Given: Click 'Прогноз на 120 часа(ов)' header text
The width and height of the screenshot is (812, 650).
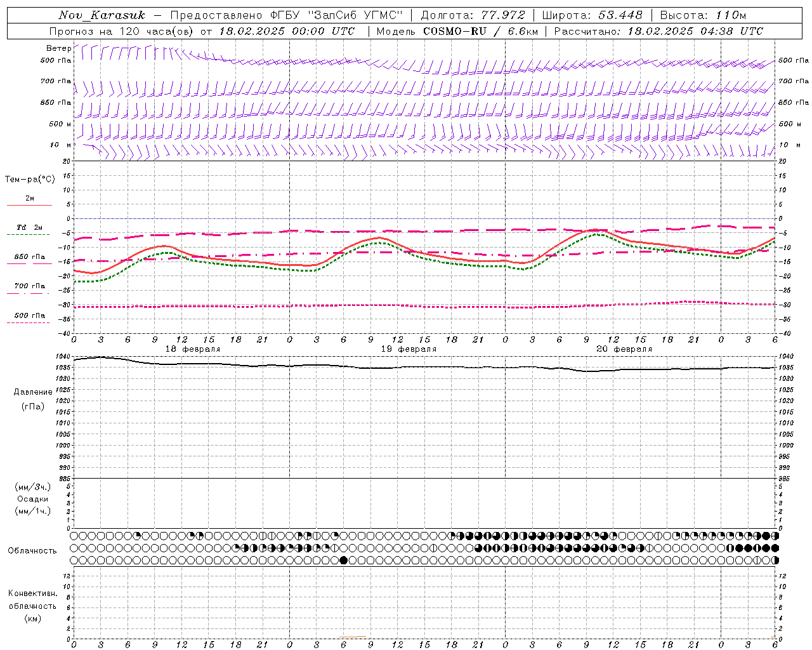Looking at the screenshot, I should click(x=122, y=31).
